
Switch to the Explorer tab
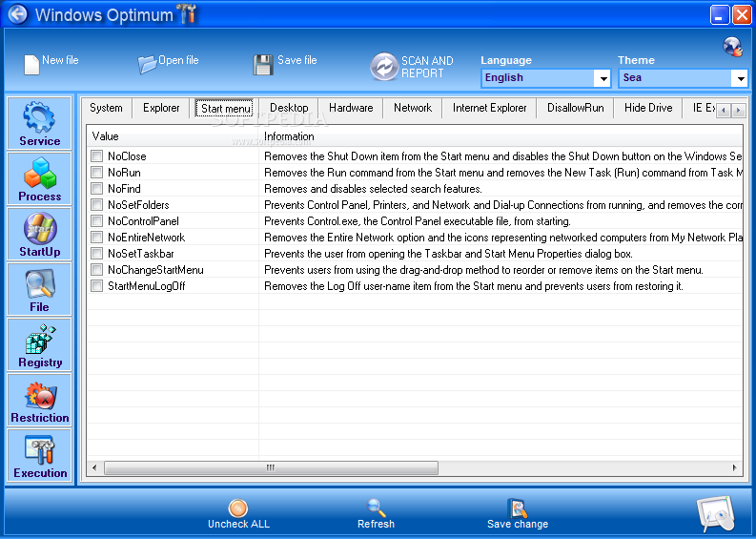(x=161, y=108)
